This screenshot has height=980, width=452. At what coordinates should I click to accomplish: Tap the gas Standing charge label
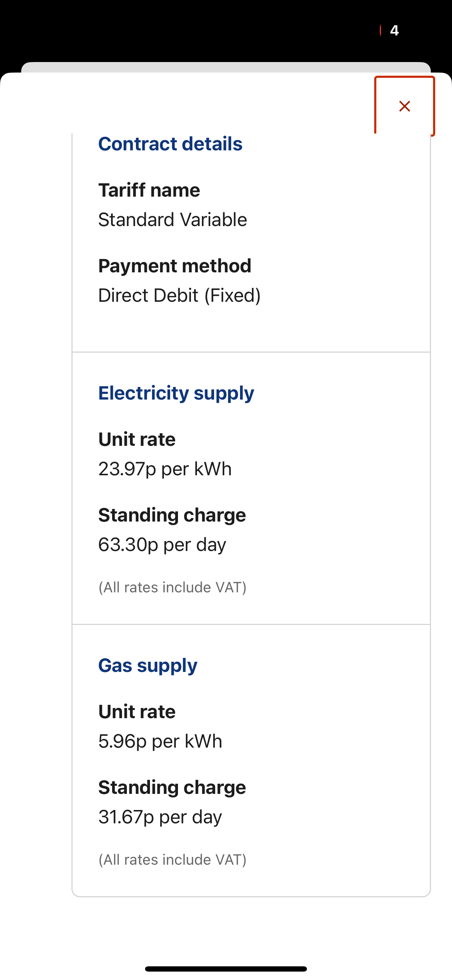coord(172,787)
